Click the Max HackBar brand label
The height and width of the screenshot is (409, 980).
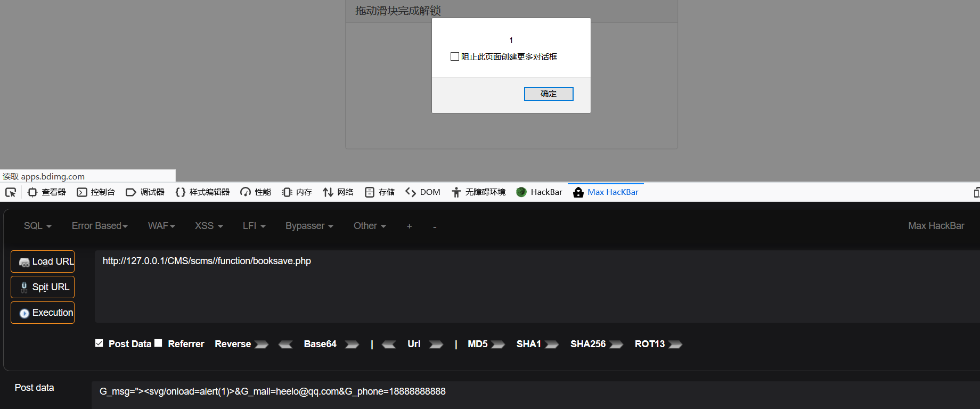(x=936, y=226)
